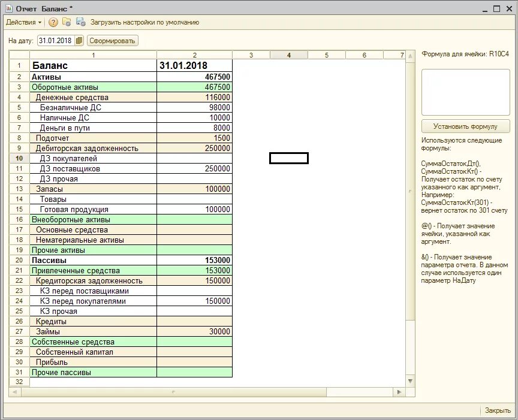Viewport: 518px width, 420px height.
Task: Click the horizontal scrollbar thumb
Action: click(x=173, y=392)
